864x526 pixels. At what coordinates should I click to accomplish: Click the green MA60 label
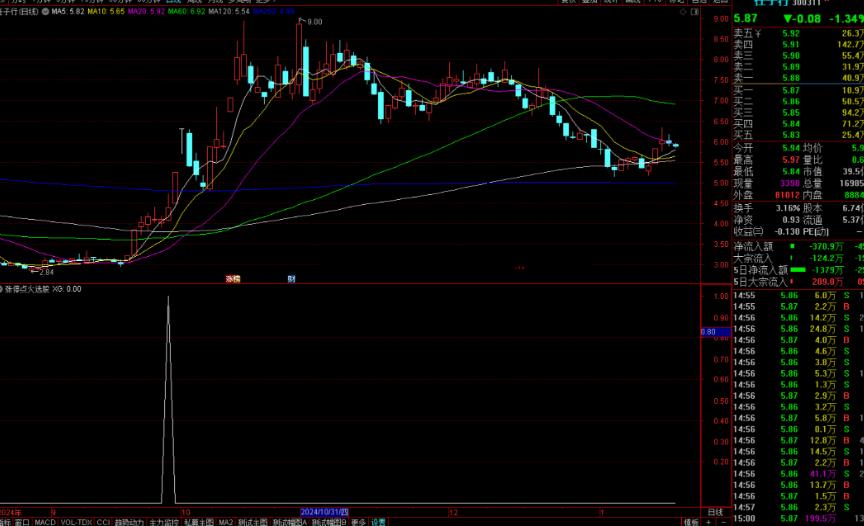[x=186, y=11]
